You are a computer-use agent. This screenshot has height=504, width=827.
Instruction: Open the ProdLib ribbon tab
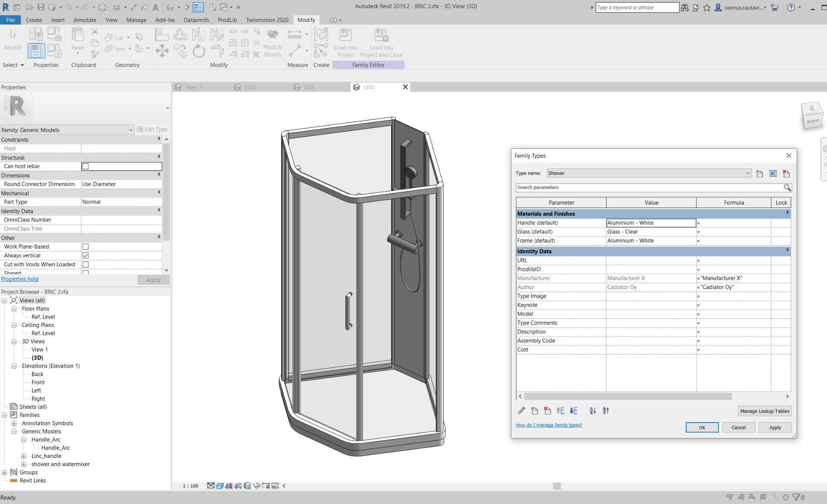pyautogui.click(x=227, y=20)
